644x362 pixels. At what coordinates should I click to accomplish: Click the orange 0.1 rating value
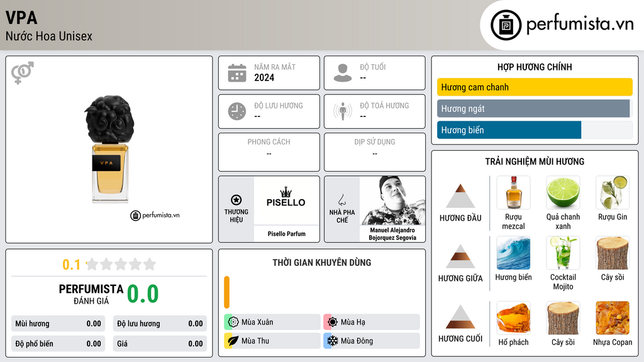[71, 265]
